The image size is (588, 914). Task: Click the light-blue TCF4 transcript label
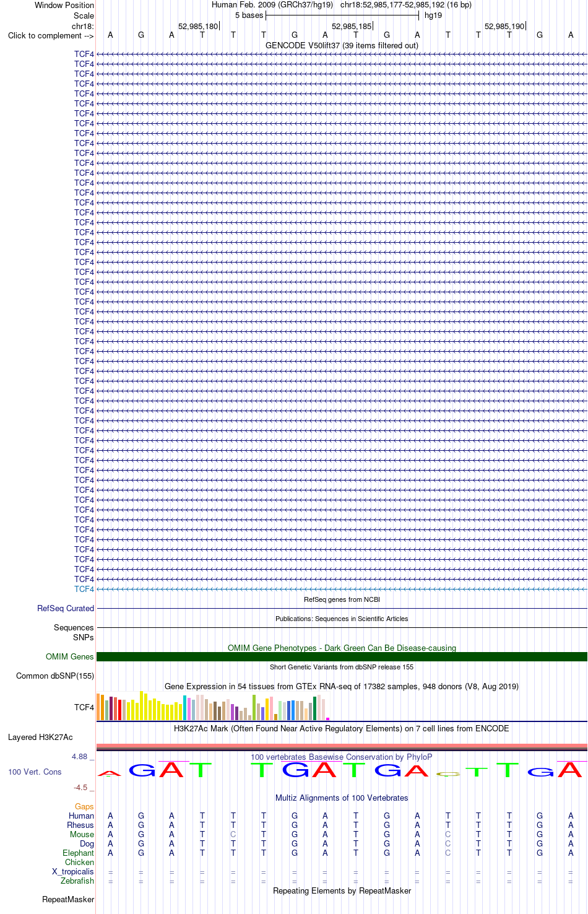pyautogui.click(x=84, y=589)
